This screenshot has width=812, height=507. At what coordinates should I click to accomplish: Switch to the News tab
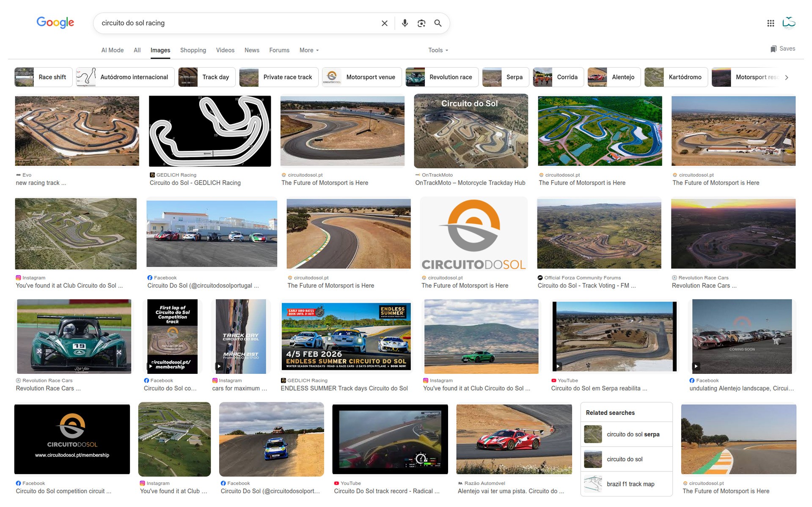pyautogui.click(x=252, y=50)
